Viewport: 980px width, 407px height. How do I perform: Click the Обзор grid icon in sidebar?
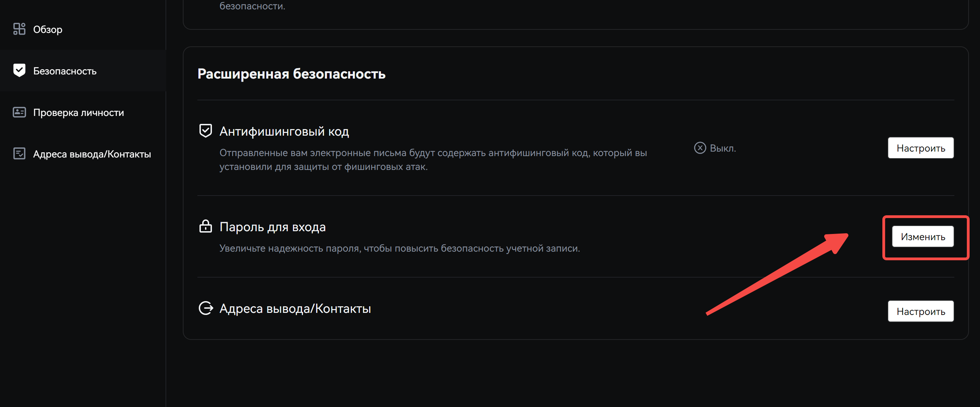[x=19, y=29]
